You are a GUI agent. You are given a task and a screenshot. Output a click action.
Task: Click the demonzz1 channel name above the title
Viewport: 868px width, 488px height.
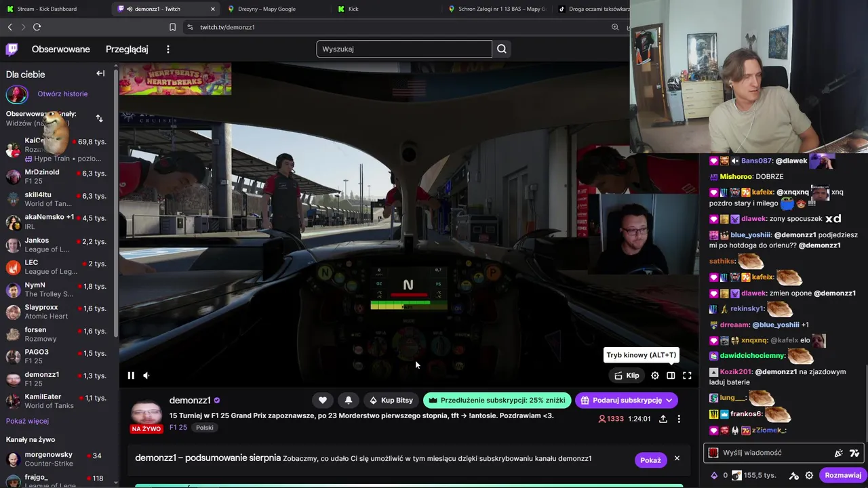[190, 401]
